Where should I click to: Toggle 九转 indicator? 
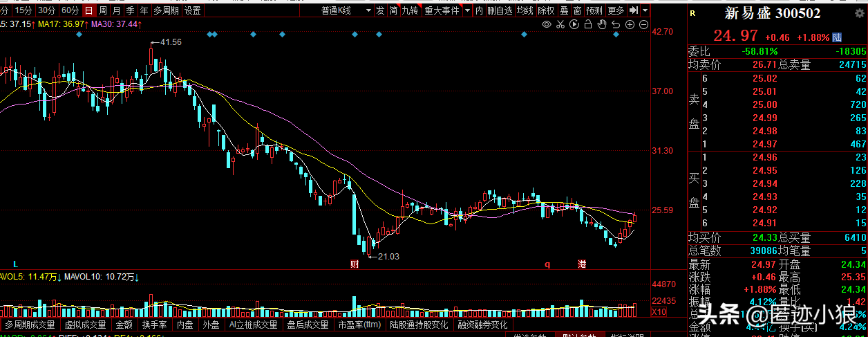[411, 10]
